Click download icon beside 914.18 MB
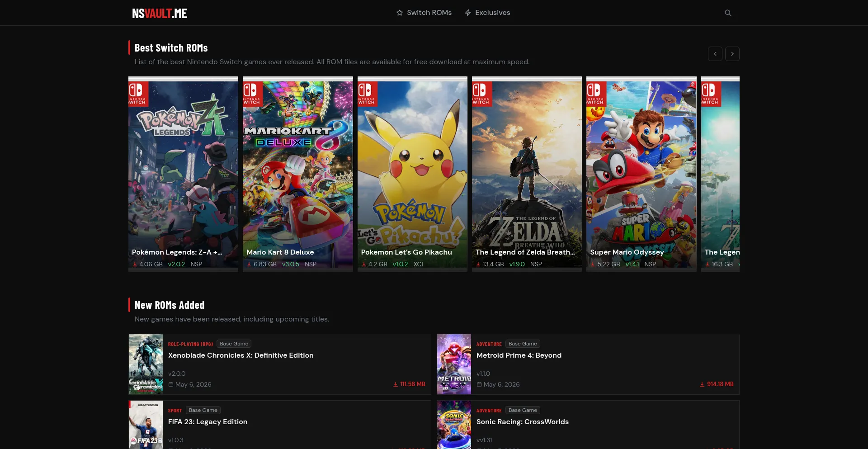 [702, 384]
